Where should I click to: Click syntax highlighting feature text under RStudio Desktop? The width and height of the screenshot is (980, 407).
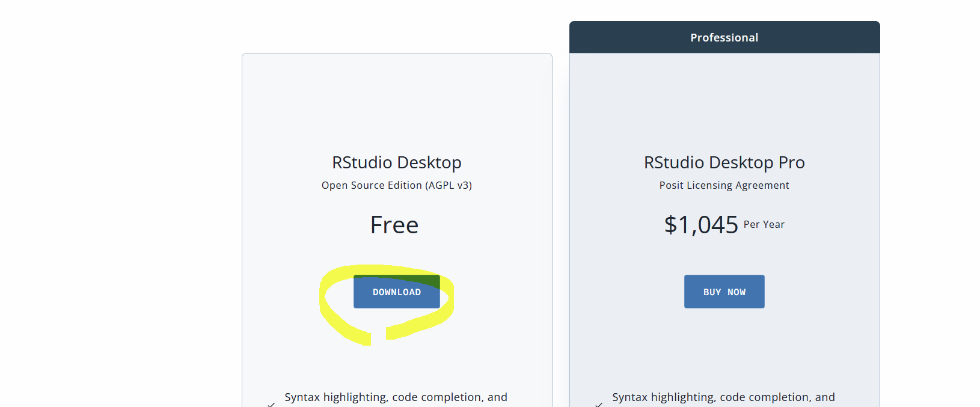pos(396,397)
